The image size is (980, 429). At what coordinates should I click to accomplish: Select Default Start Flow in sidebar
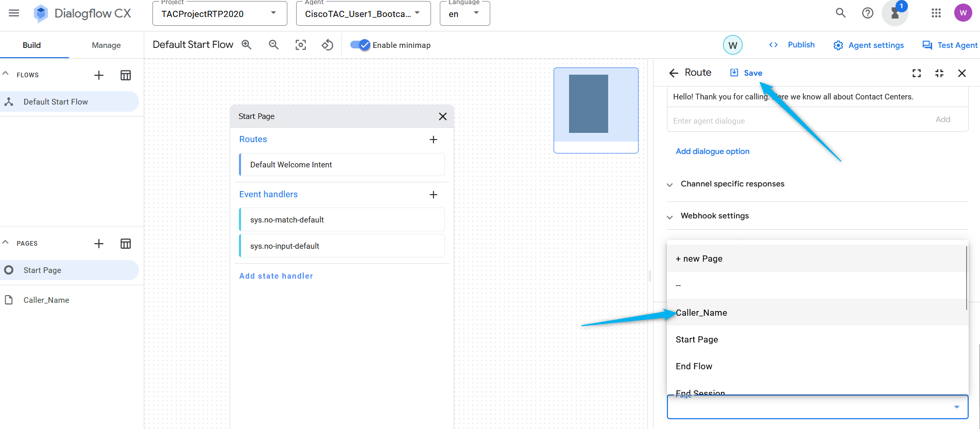(x=70, y=102)
